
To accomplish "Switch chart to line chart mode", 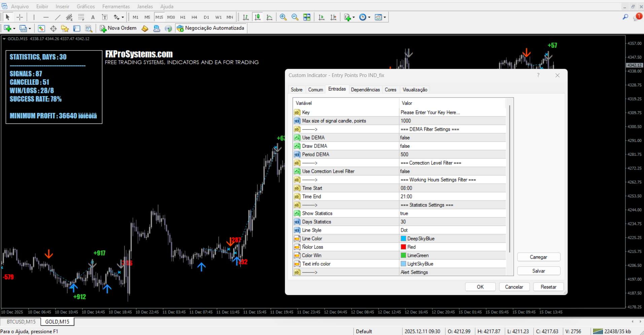I will [269, 17].
